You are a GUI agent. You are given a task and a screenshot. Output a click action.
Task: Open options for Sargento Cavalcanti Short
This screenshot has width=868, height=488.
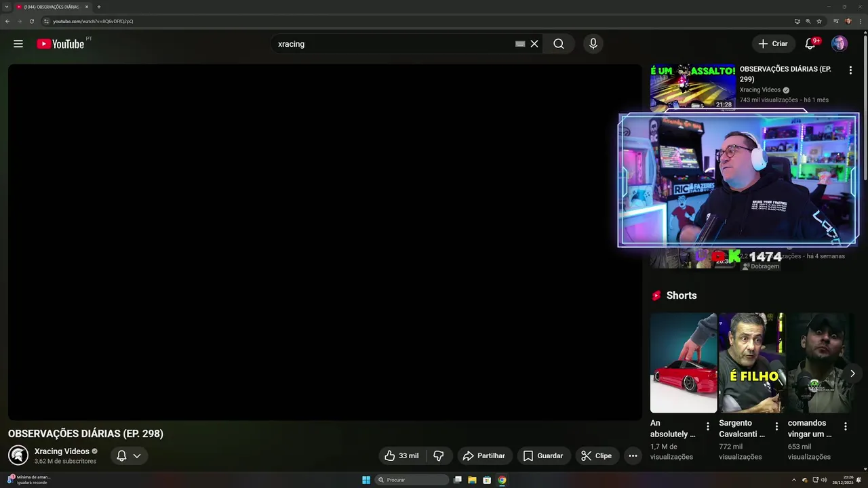pos(776,426)
